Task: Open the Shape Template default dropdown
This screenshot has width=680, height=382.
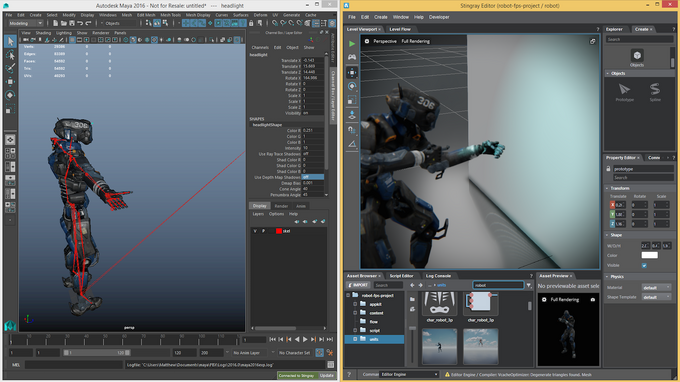Action: tap(656, 297)
